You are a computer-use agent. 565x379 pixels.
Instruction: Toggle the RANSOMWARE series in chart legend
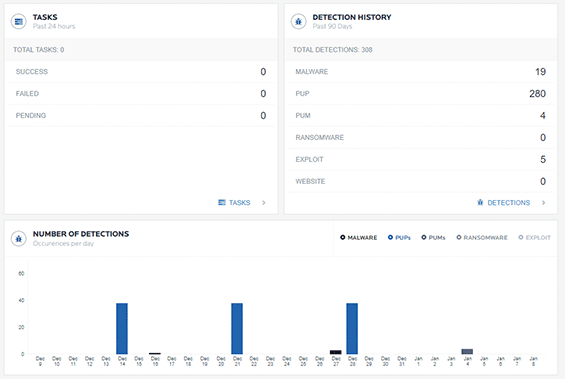pos(482,237)
